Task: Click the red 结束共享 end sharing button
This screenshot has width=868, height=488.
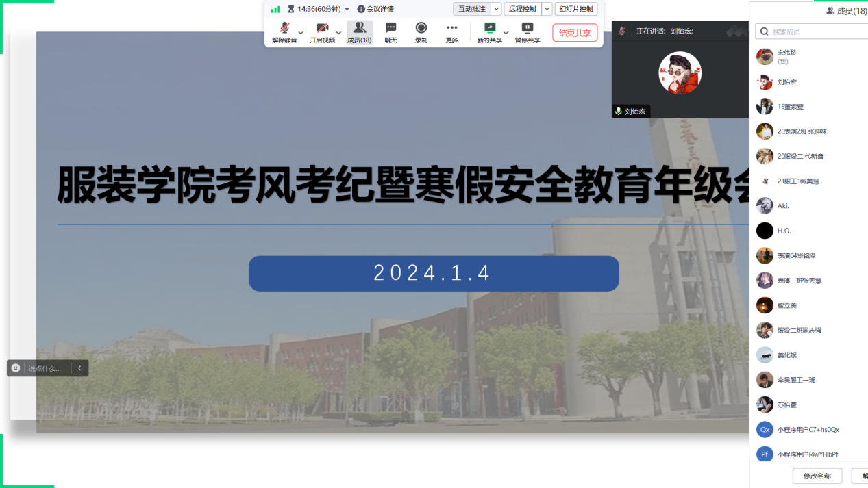Action: (575, 33)
